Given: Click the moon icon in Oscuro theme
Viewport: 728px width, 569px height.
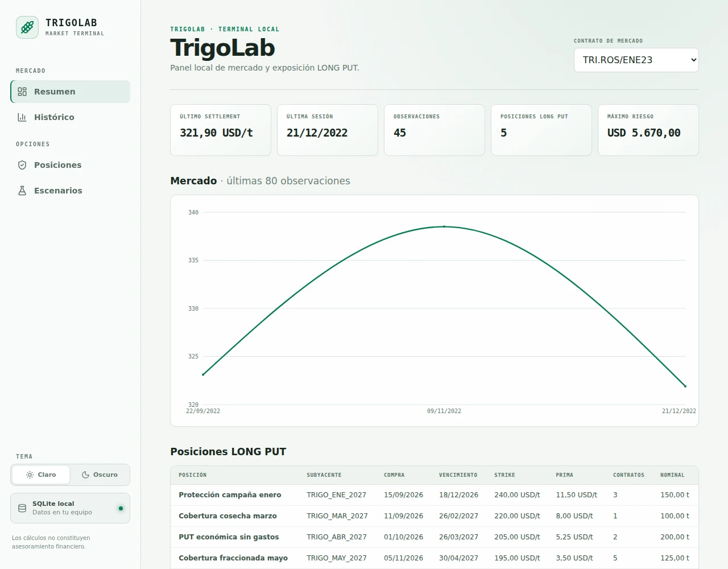Looking at the screenshot, I should tap(85, 475).
